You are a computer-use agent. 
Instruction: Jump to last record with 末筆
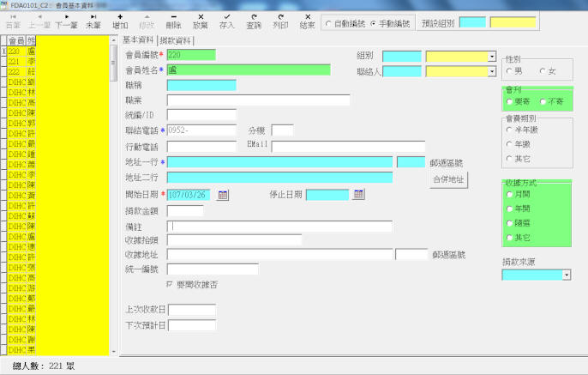tap(93, 21)
